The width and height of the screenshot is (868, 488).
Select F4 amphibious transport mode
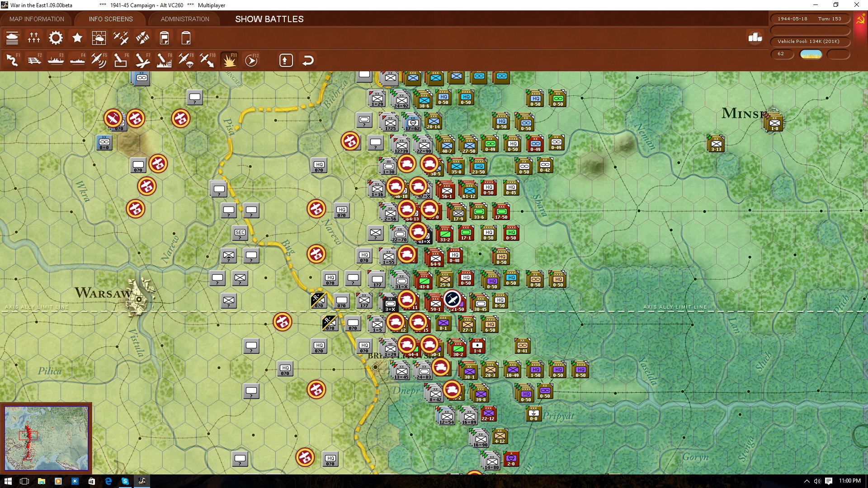[77, 60]
